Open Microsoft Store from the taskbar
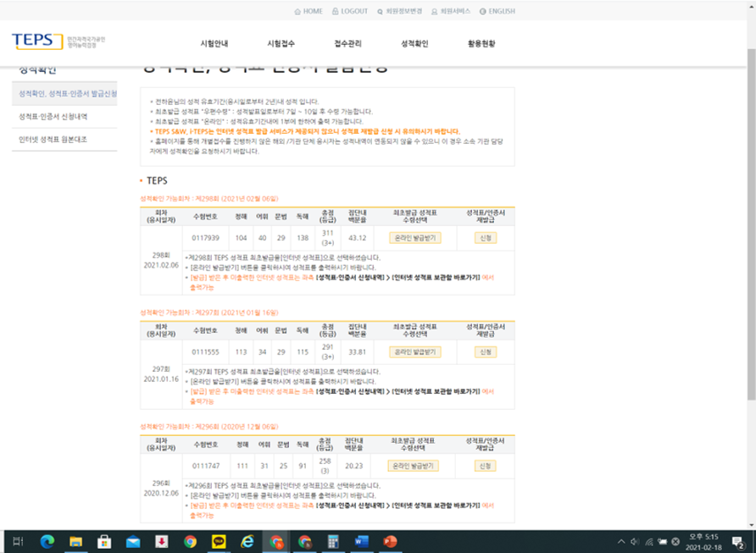 tap(104, 541)
